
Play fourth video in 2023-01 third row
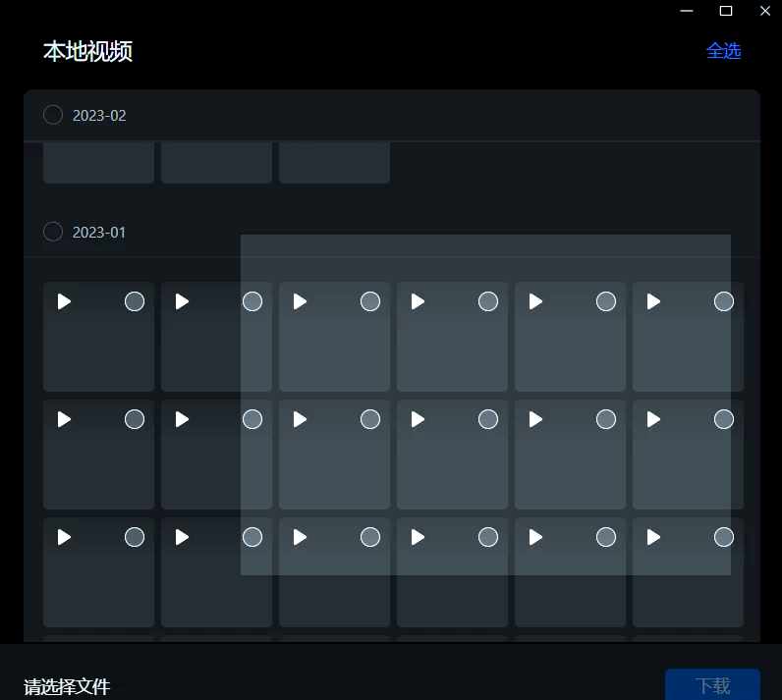pyautogui.click(x=418, y=537)
